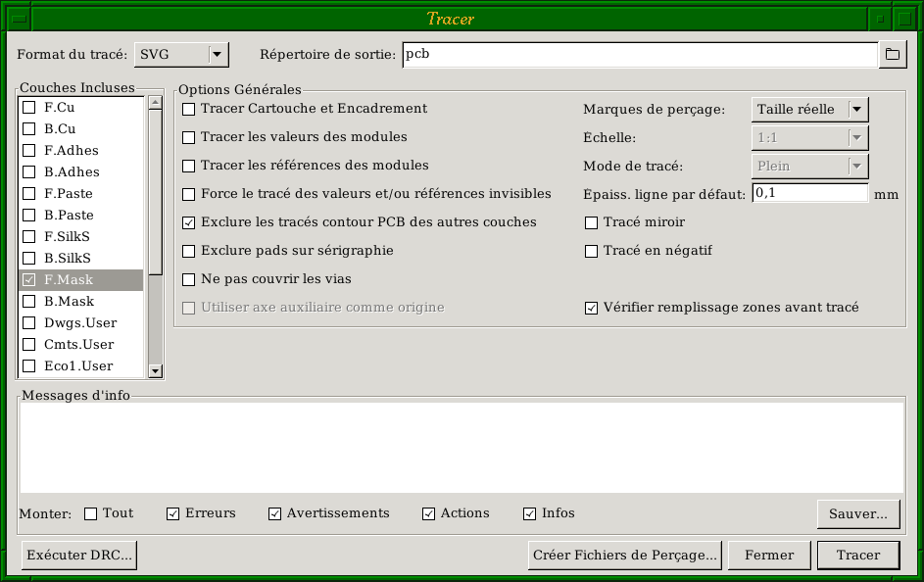Screen dimensions: 924x582
Task: Click the Tracer button
Action: (857, 556)
